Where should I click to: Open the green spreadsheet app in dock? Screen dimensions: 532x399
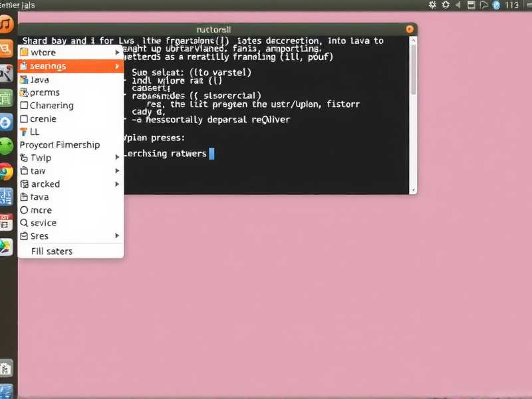(x=6, y=98)
